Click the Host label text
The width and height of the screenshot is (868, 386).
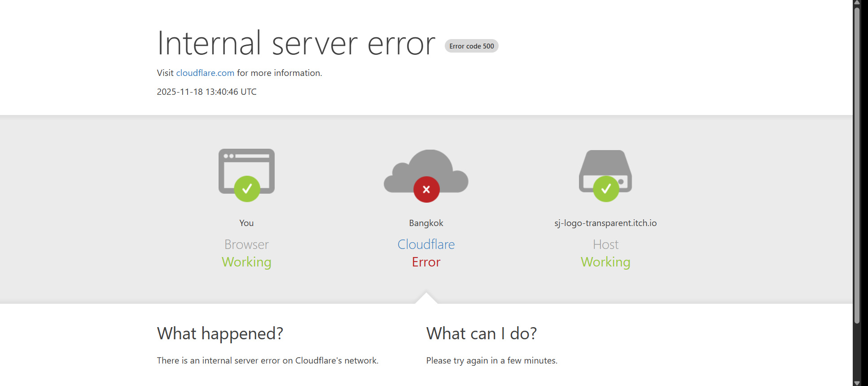click(x=605, y=244)
